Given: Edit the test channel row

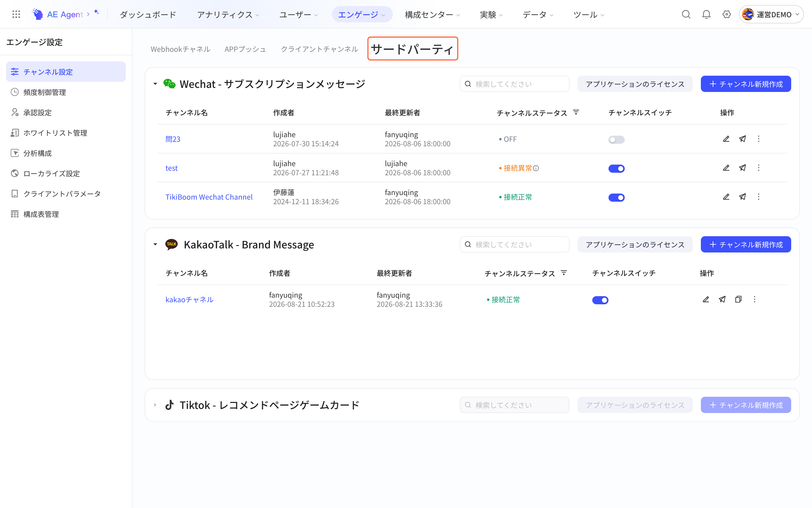Looking at the screenshot, I should [726, 168].
